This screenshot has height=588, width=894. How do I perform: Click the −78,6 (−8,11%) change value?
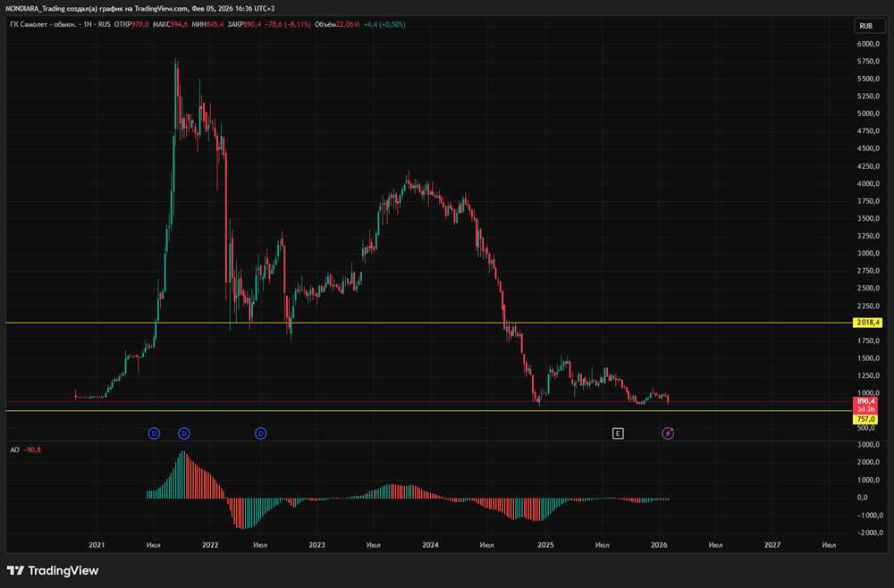point(288,24)
